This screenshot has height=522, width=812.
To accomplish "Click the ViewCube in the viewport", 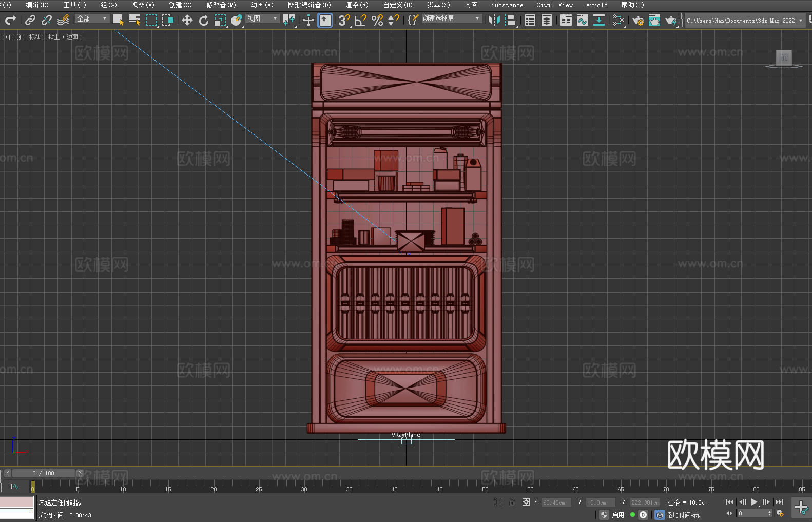I will pyautogui.click(x=784, y=58).
